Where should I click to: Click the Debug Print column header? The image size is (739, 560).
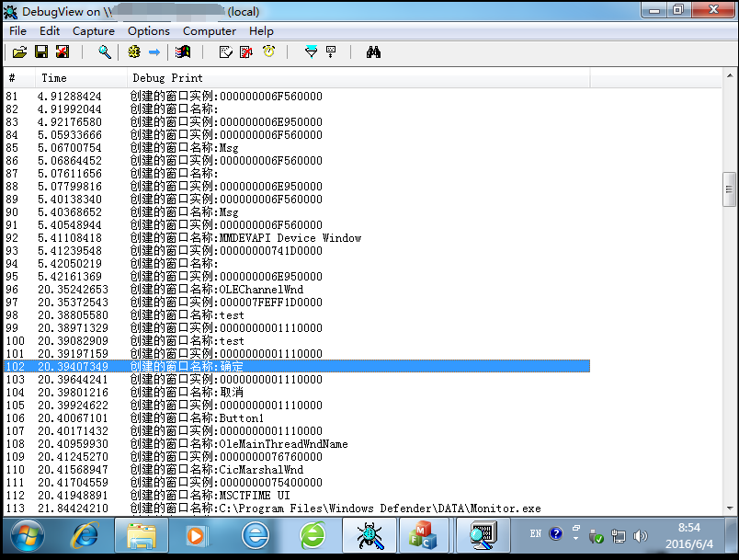[358, 78]
